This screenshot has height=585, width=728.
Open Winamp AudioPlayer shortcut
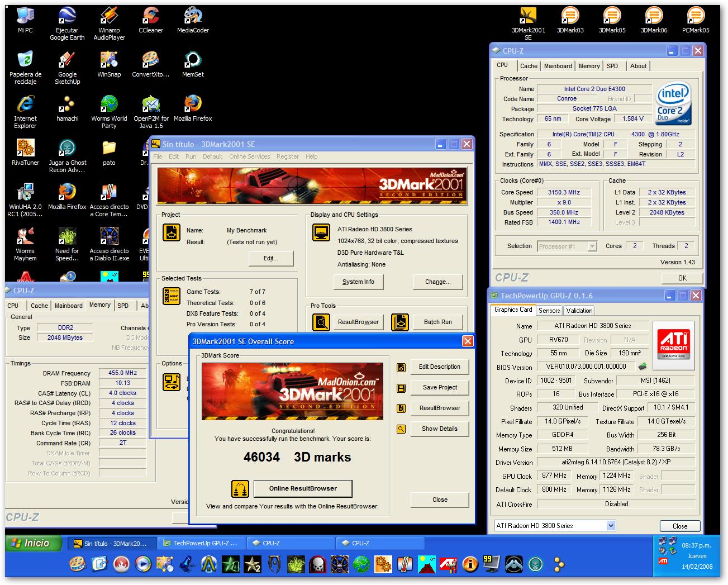[x=109, y=23]
